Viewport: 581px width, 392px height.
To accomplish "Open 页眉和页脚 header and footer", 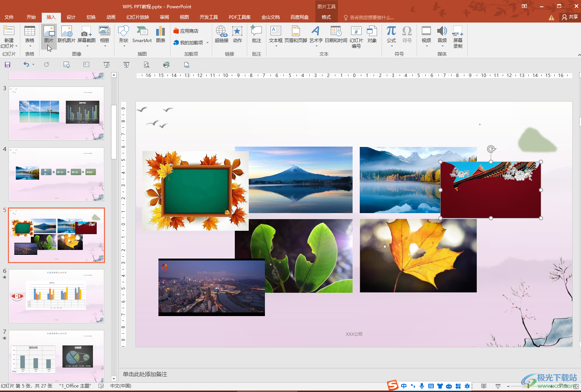I will (296, 35).
